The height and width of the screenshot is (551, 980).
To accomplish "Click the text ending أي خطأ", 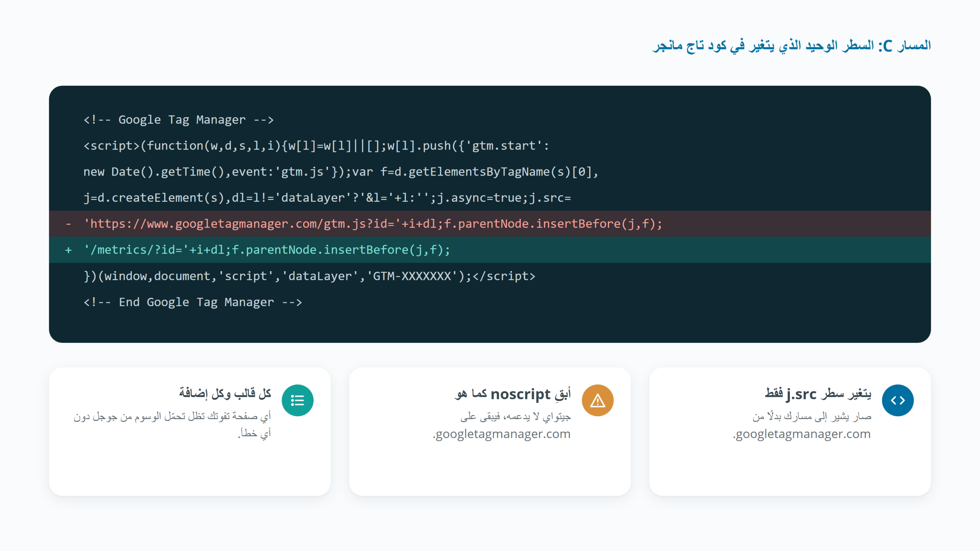I will coord(255,433).
